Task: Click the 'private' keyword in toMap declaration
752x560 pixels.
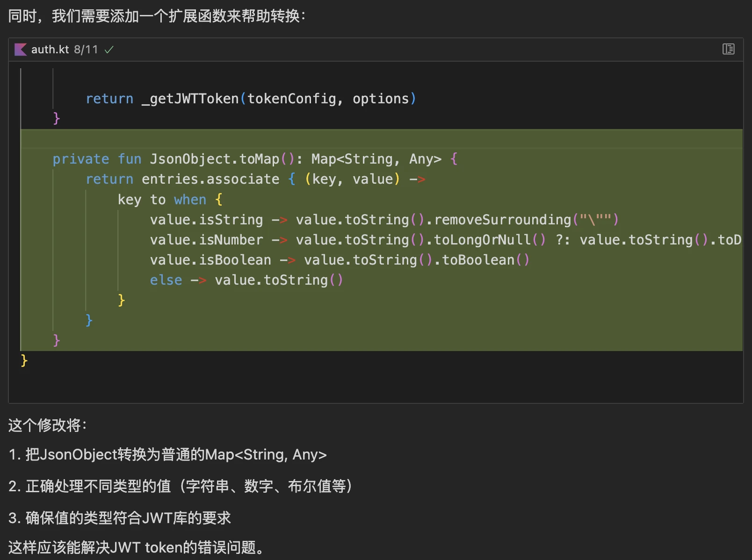Action: [80, 159]
